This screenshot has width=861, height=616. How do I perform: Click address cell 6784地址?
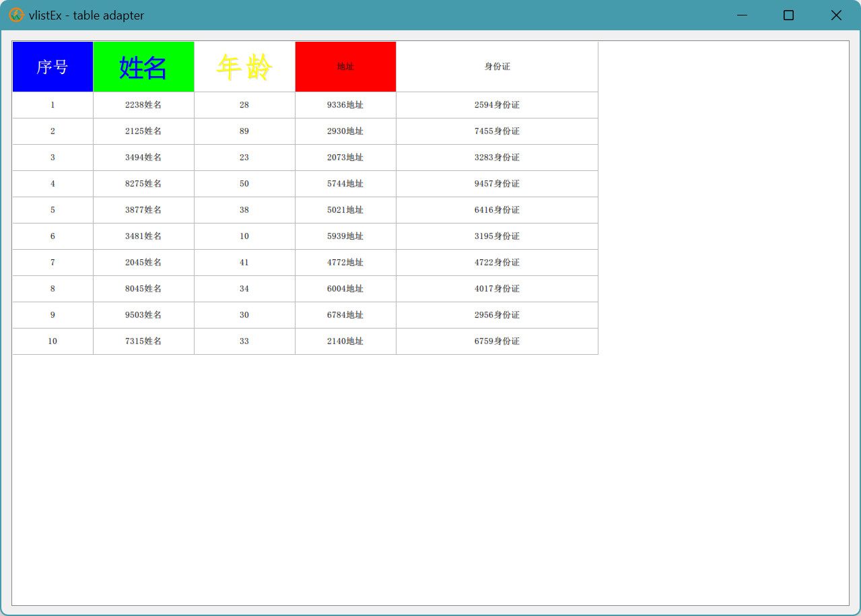(x=345, y=315)
